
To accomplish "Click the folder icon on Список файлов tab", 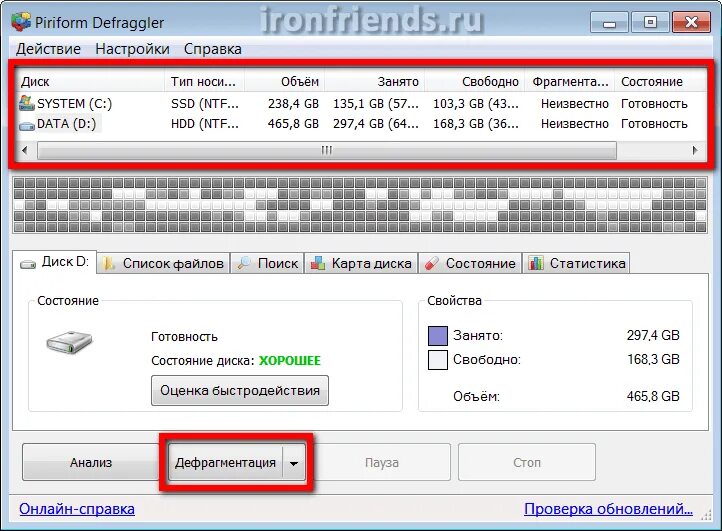I will (109, 263).
